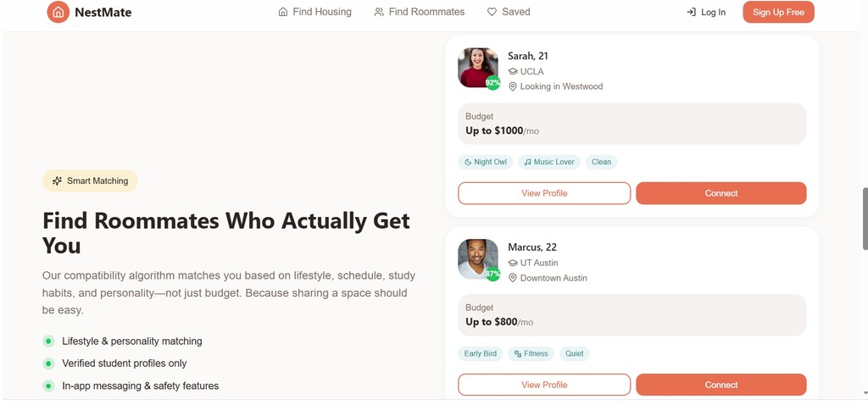View Sarah's profile
The image size is (868, 416).
(x=544, y=193)
